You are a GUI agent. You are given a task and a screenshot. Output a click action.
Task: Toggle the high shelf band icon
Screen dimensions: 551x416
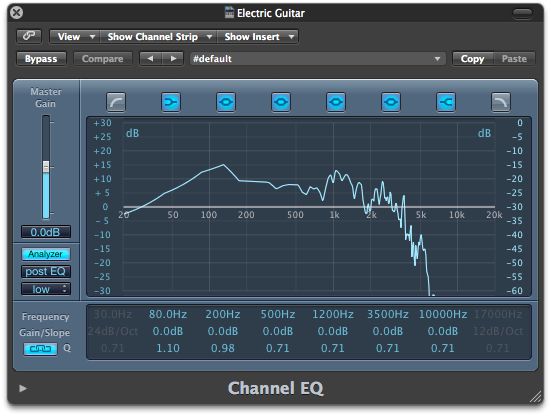[446, 102]
